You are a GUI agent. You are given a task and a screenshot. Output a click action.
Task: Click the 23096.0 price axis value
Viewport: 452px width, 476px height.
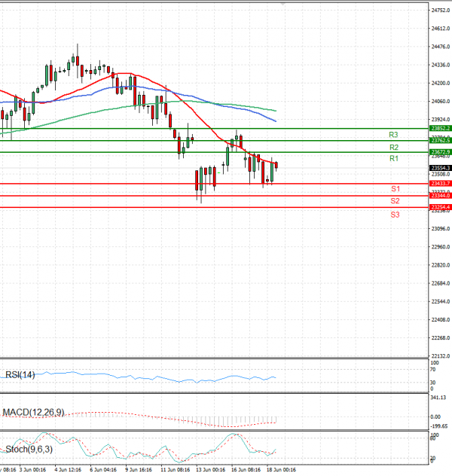(x=441, y=229)
